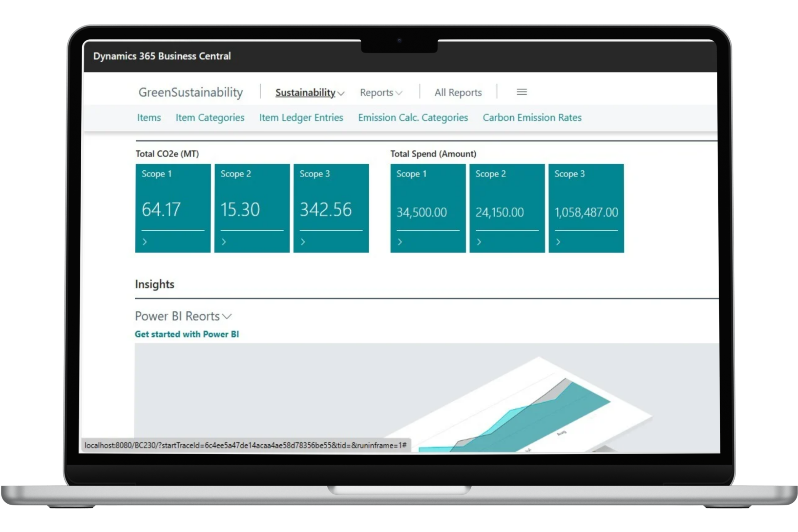The image size is (798, 532).
Task: Click arrow icon on Spend Scope 3 tile
Action: 558,242
